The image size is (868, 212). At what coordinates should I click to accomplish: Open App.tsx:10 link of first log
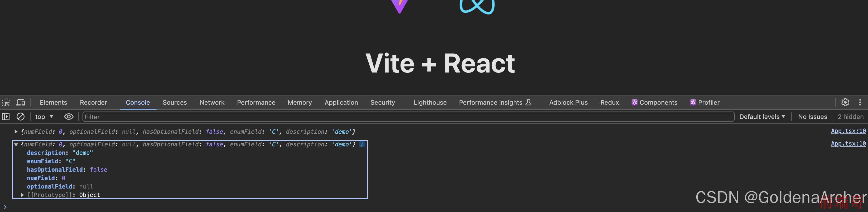(x=848, y=131)
